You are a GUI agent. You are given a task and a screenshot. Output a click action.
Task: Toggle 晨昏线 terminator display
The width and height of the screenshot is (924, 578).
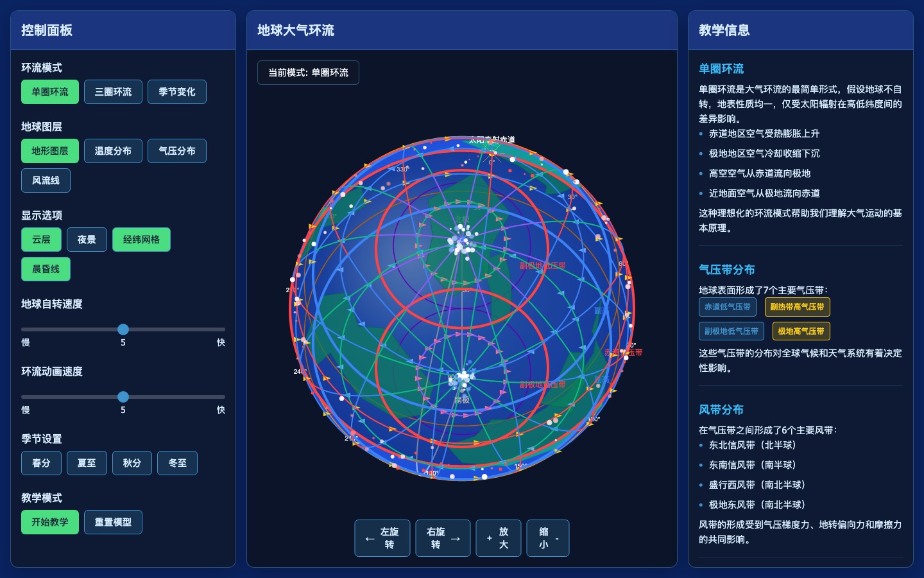click(x=46, y=269)
